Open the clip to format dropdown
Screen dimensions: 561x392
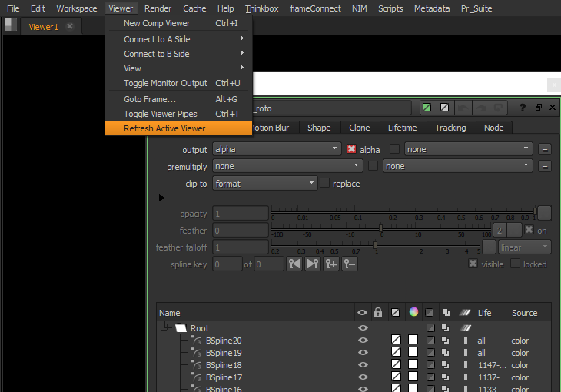264,184
